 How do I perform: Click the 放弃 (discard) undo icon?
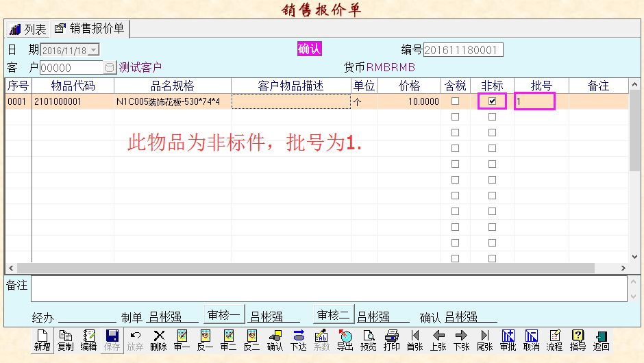(135, 340)
